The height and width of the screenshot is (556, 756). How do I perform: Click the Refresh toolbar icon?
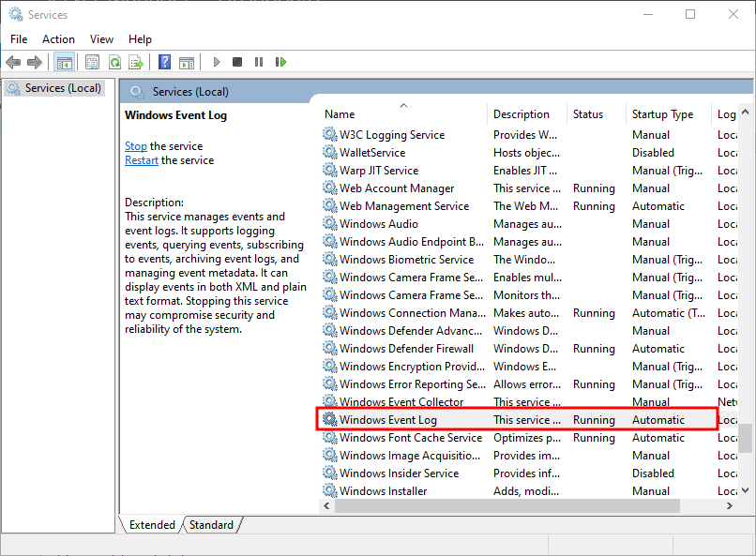tap(114, 62)
